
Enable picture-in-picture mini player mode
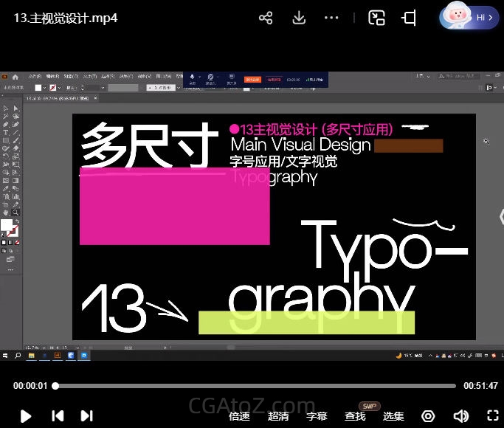pyautogui.click(x=377, y=18)
